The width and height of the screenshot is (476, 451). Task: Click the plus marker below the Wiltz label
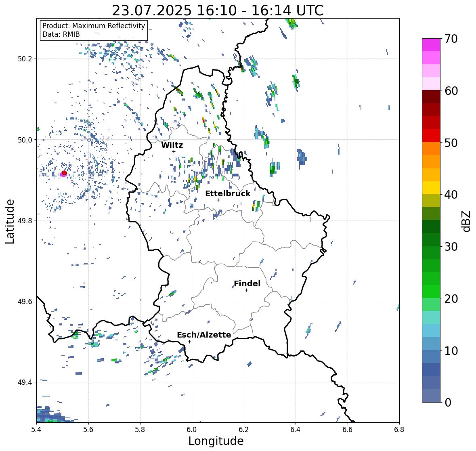pos(174,151)
